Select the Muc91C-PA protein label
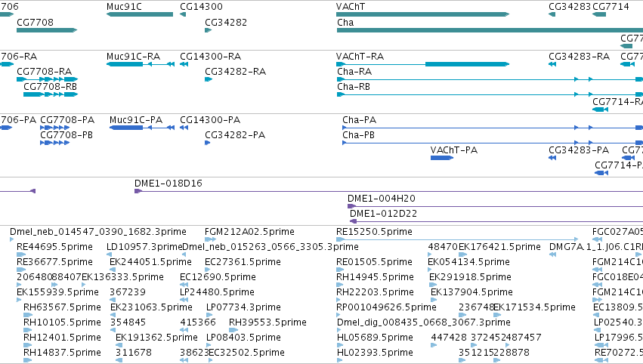Screen dimensions: 643x364 136,119
